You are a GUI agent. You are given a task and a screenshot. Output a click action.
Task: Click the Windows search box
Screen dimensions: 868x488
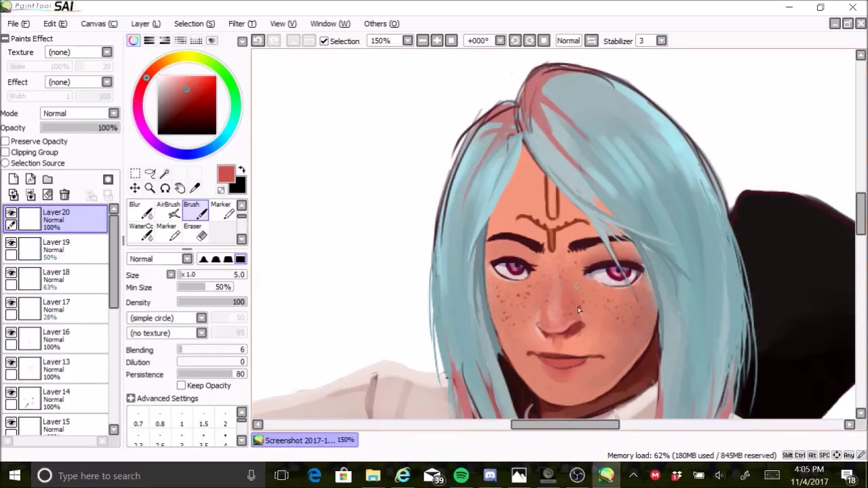(x=146, y=475)
